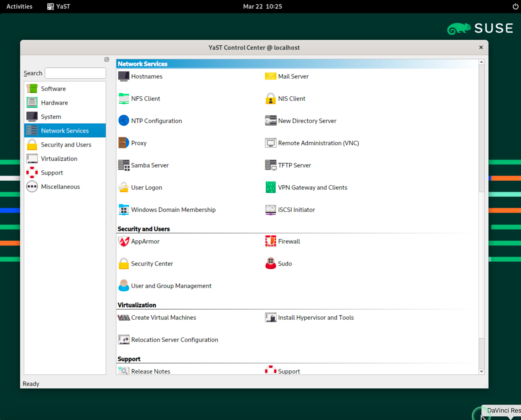Close the YaST Control Center window
This screenshot has width=521, height=420.
[x=481, y=47]
